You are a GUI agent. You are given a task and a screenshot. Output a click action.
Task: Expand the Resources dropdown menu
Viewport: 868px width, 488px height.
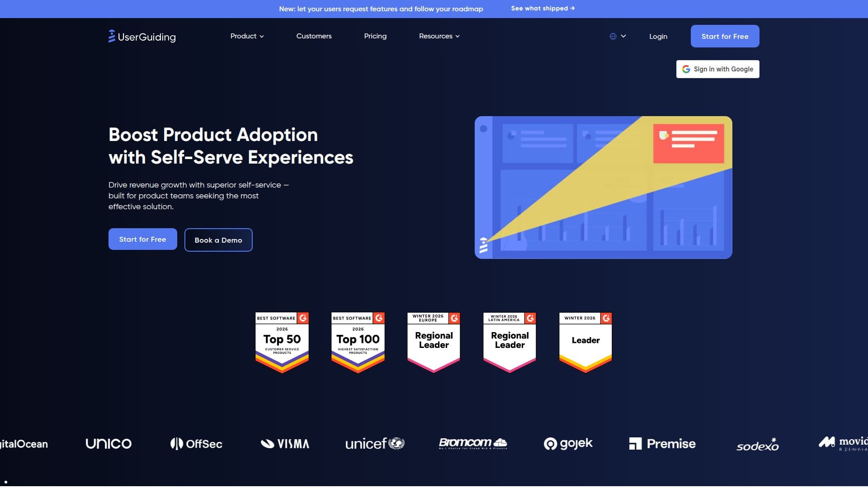[x=439, y=36]
